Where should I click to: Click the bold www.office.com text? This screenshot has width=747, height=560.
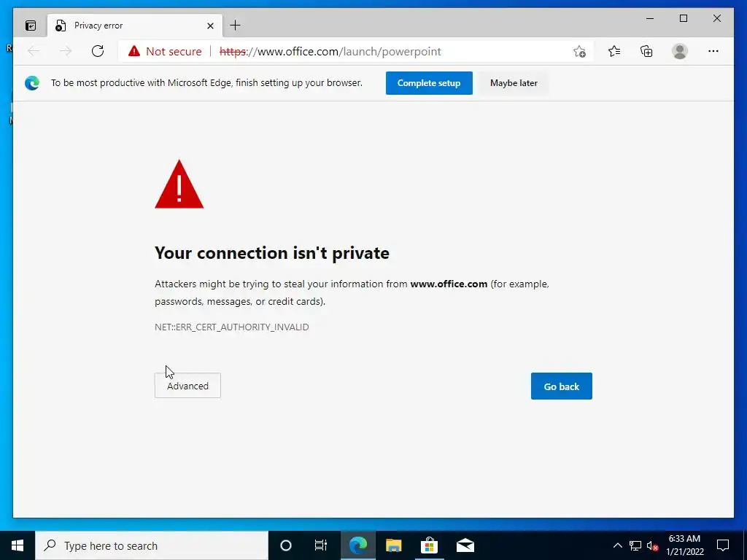click(449, 284)
